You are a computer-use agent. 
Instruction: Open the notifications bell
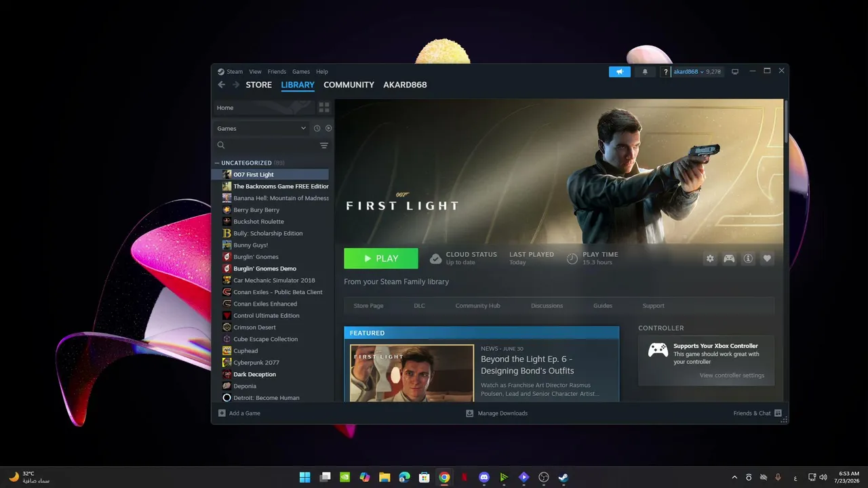(x=645, y=71)
